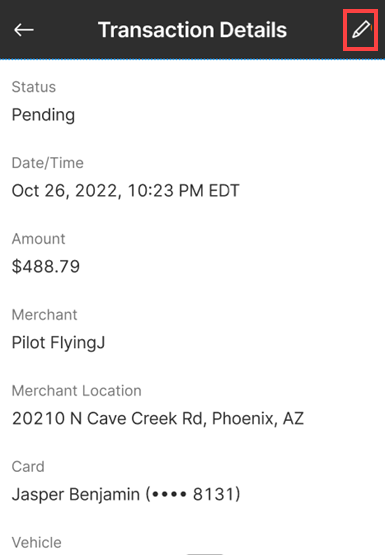Click the Pending status value
This screenshot has width=385, height=555.
43,115
